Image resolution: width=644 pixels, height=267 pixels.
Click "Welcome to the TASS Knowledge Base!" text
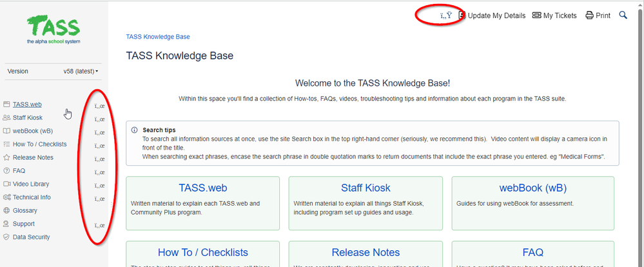click(x=373, y=83)
